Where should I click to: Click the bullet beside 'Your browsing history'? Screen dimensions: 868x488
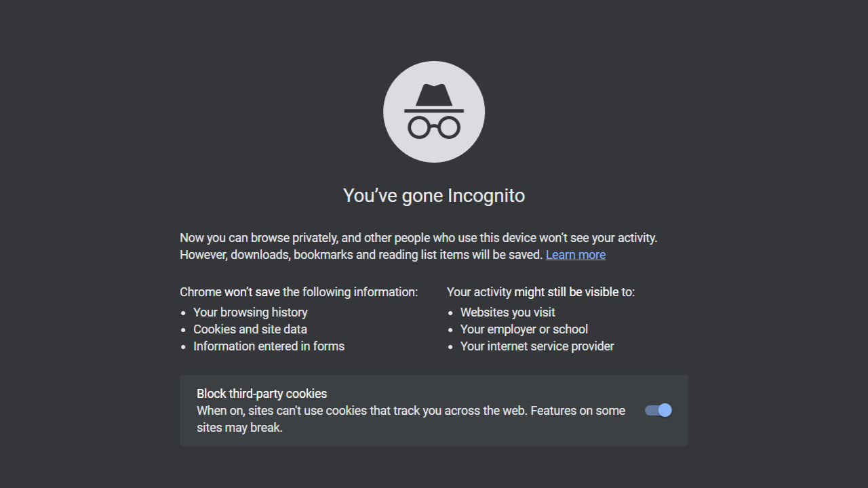[x=184, y=312]
